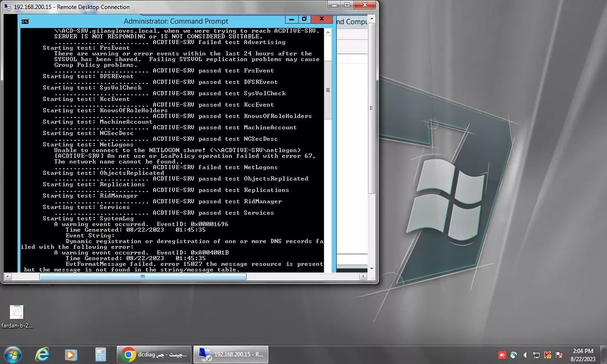Viewport: 607px width, 364px height.
Task: Open the Action Center flag icon
Action: (x=559, y=355)
